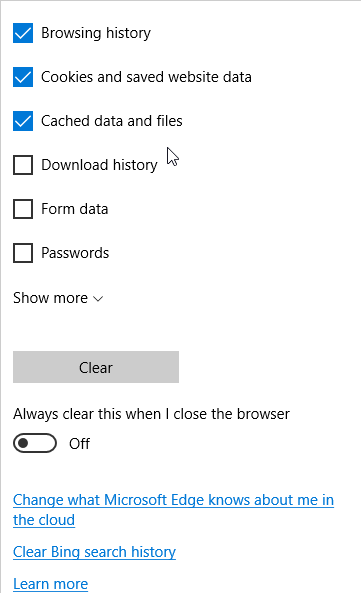The height and width of the screenshot is (593, 362).
Task: Open Clear Bing search history link
Action: pyautogui.click(x=94, y=552)
